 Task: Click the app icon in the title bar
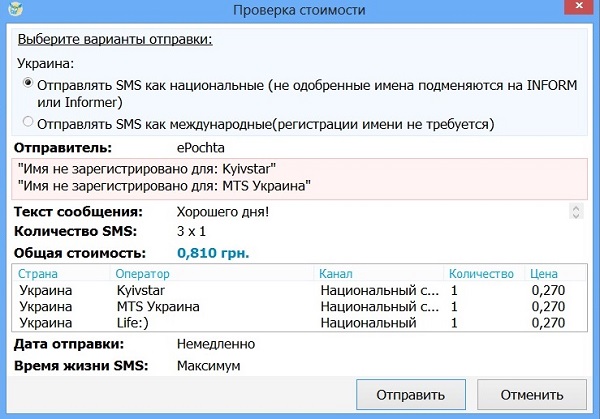pos(15,8)
